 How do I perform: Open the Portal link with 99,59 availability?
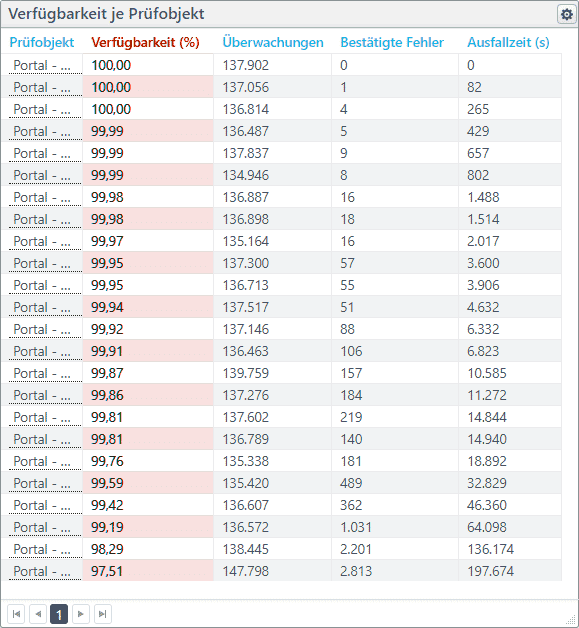click(42, 483)
